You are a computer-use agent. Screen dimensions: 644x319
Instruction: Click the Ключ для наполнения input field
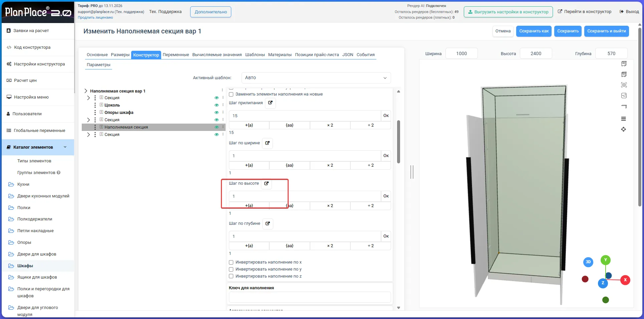point(310,297)
